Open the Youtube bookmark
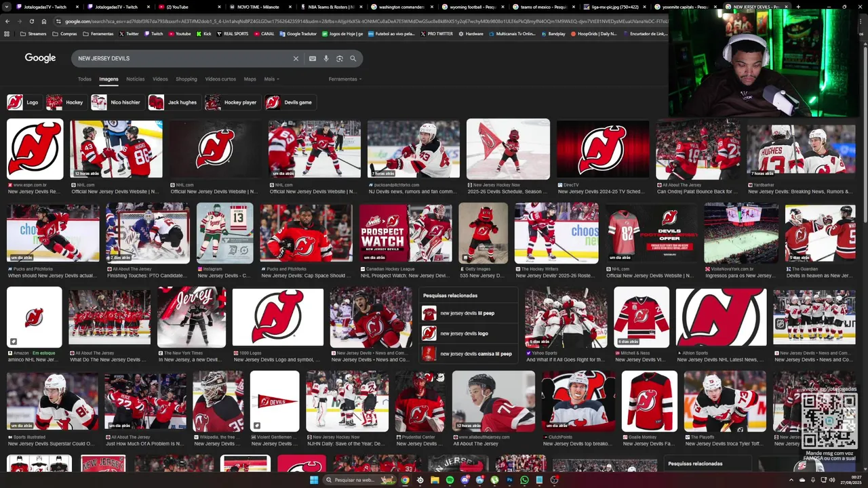868x488 pixels. point(180,33)
